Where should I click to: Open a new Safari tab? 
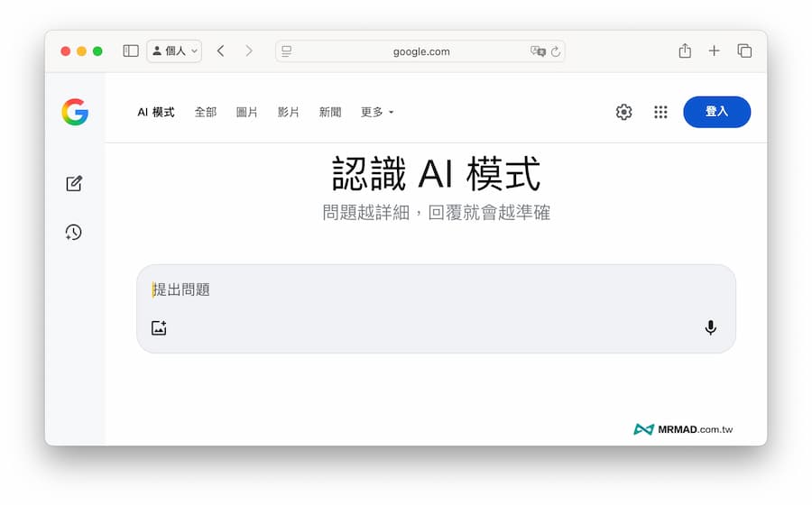coord(715,50)
